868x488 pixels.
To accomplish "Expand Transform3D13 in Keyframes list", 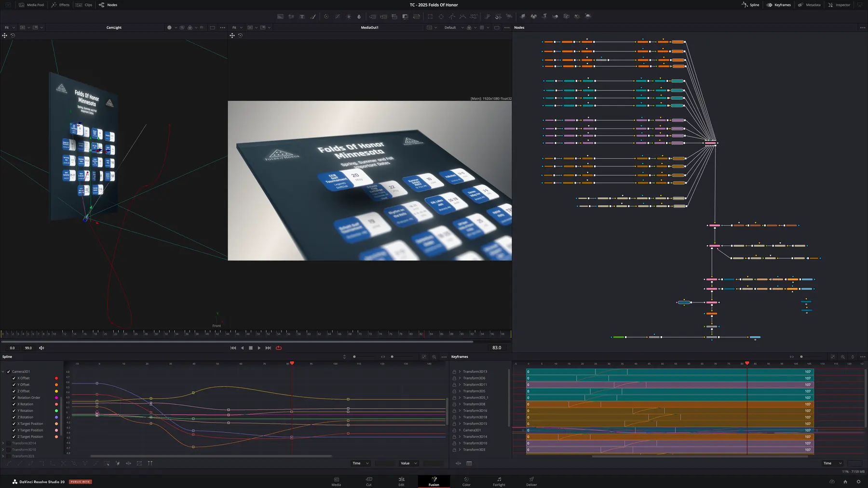I will 460,372.
